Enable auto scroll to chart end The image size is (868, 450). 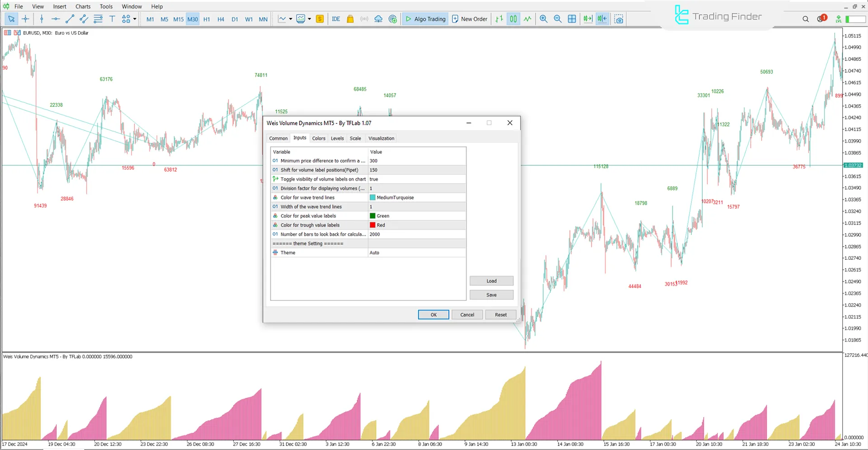point(588,19)
